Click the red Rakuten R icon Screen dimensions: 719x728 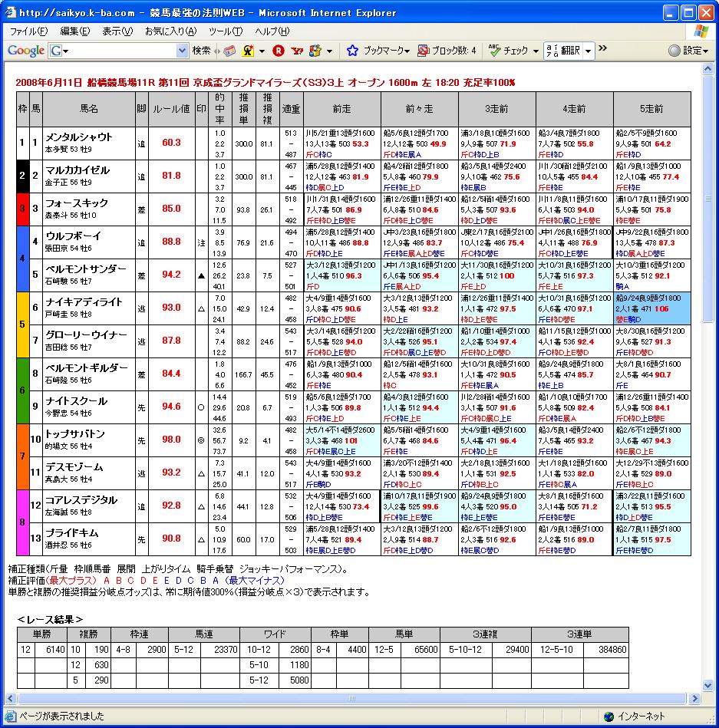tap(279, 51)
